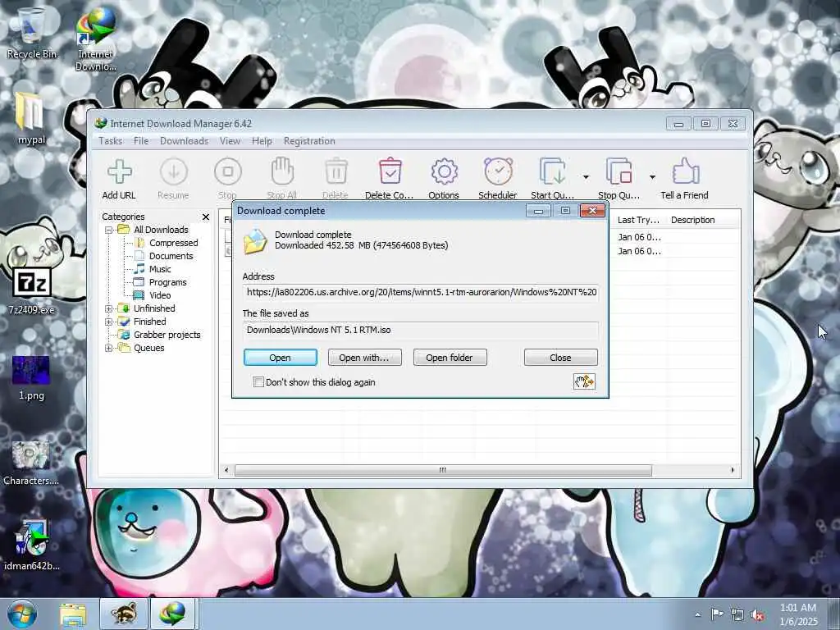This screenshot has width=840, height=630.
Task: Open the Stop Queue dropdown arrow
Action: (x=652, y=177)
